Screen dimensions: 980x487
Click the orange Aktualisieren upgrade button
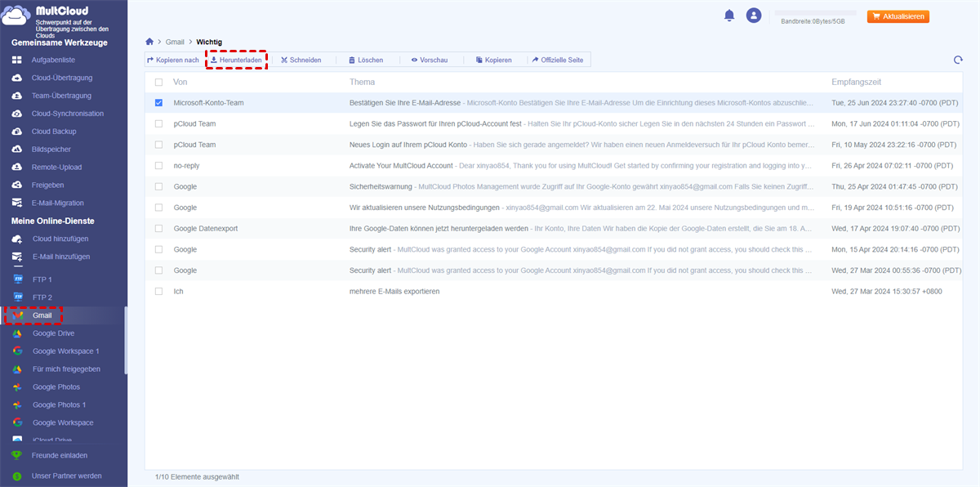898,16
